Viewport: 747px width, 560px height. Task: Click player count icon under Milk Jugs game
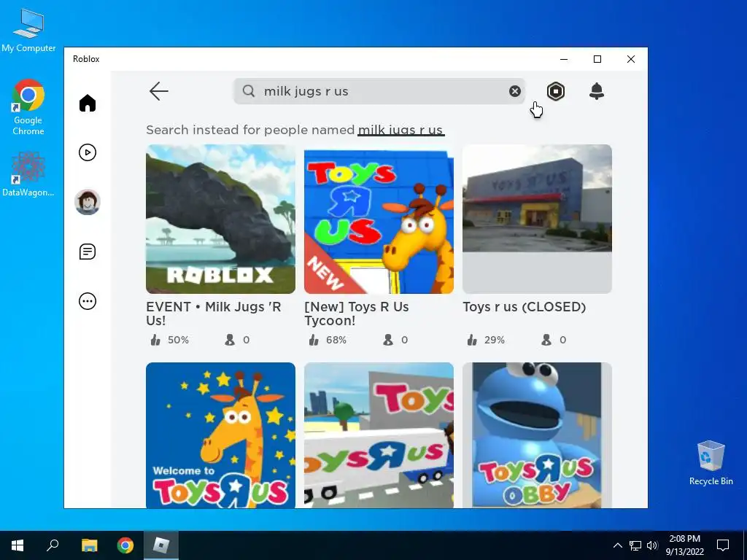230,340
